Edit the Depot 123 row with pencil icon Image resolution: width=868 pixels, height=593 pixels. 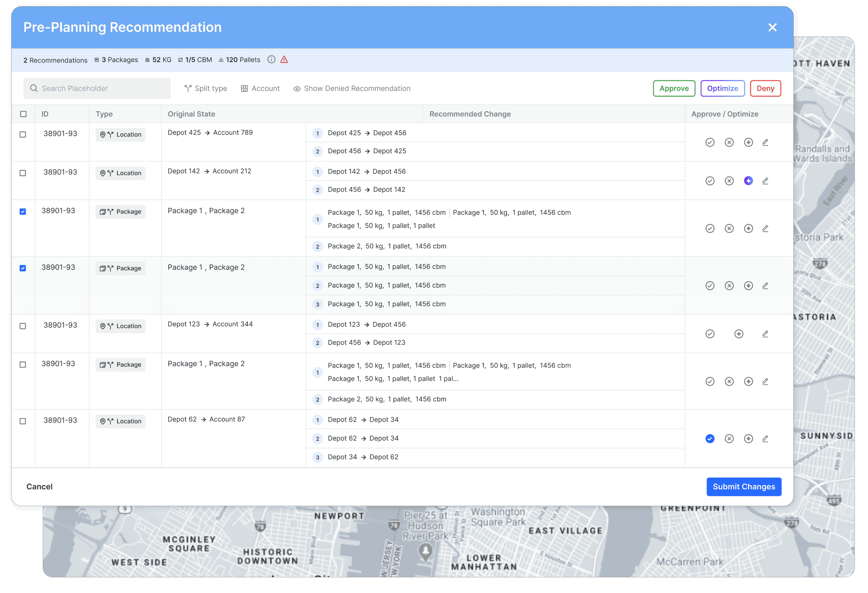point(765,334)
